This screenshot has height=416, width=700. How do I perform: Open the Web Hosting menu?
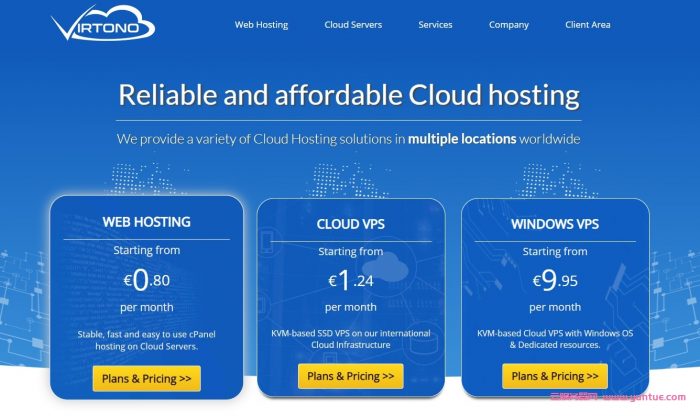(x=262, y=25)
